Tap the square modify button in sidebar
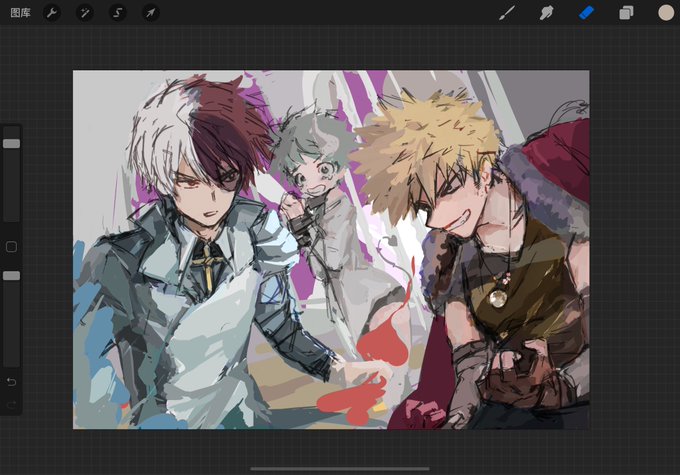 click(x=12, y=247)
